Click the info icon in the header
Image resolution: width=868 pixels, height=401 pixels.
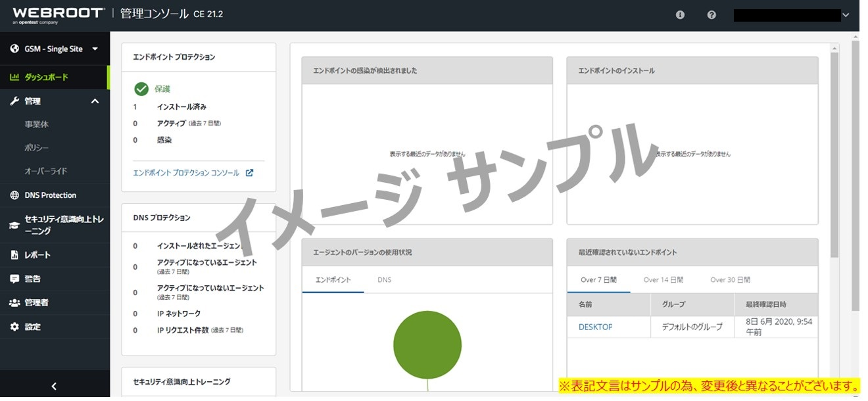(x=680, y=14)
